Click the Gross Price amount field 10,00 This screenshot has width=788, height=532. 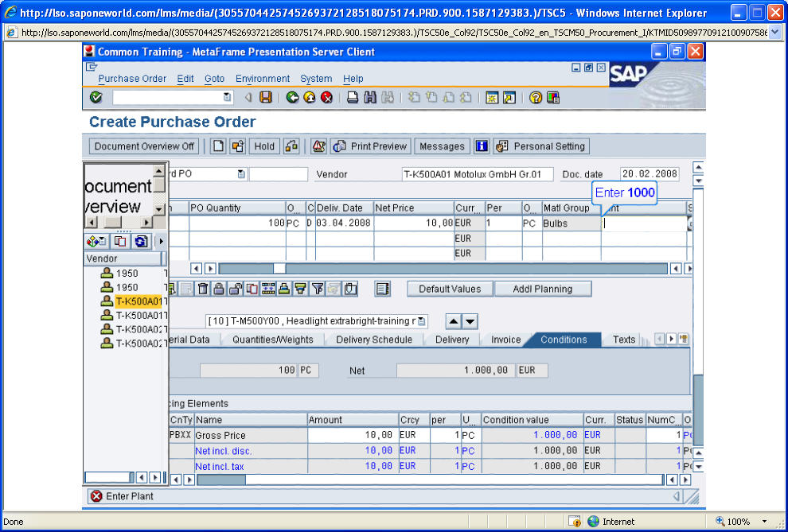tap(353, 435)
